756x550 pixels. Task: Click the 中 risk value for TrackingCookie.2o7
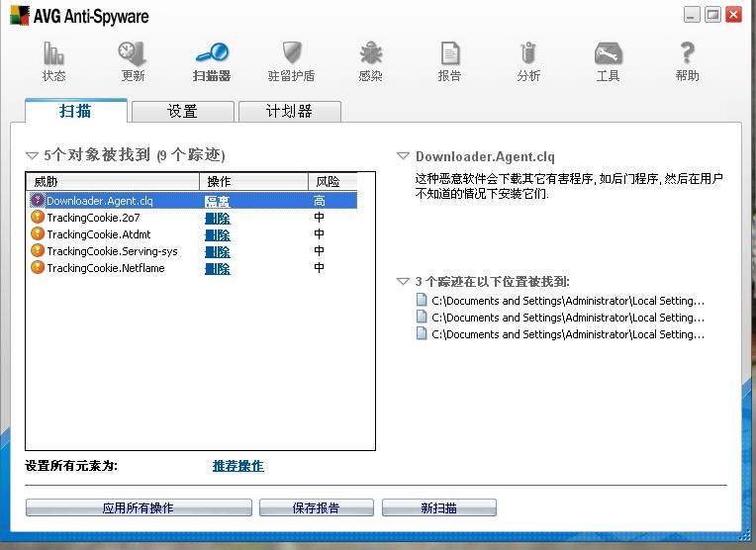[x=320, y=218]
